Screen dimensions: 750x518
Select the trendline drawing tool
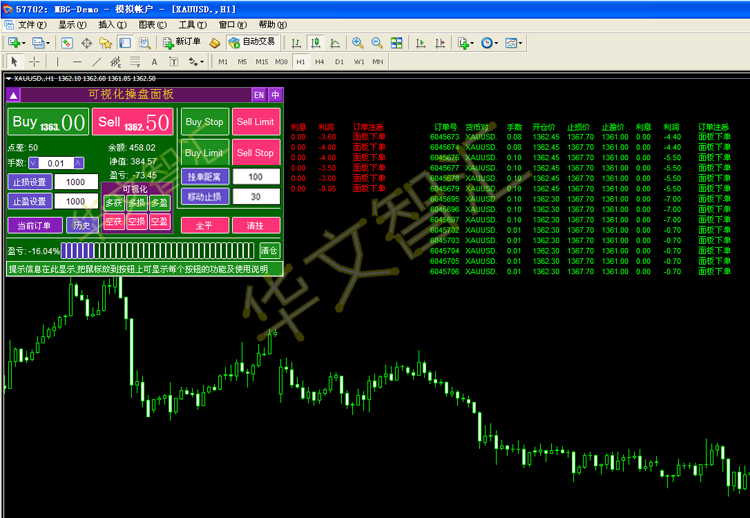96,61
